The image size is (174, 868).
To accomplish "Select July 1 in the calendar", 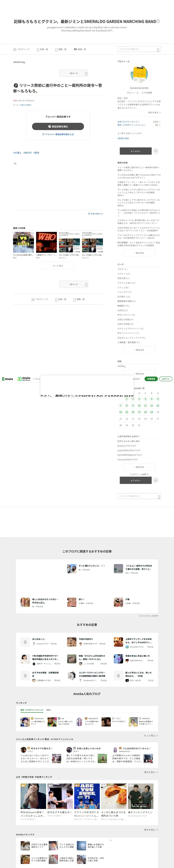I will click(x=127, y=399).
